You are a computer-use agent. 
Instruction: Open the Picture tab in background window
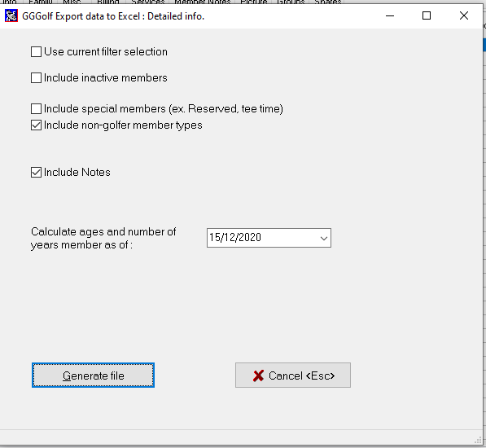(254, 2)
